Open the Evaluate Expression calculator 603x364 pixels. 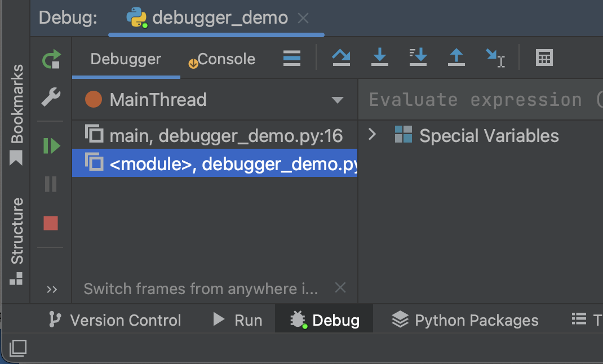tap(544, 57)
